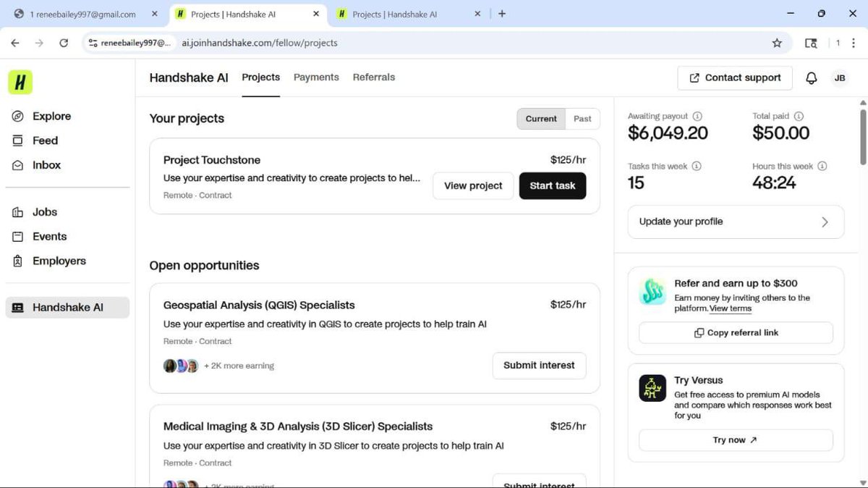This screenshot has width=868, height=488.
Task: Submit interest for Geospatial Analysis QGIS
Action: click(539, 366)
